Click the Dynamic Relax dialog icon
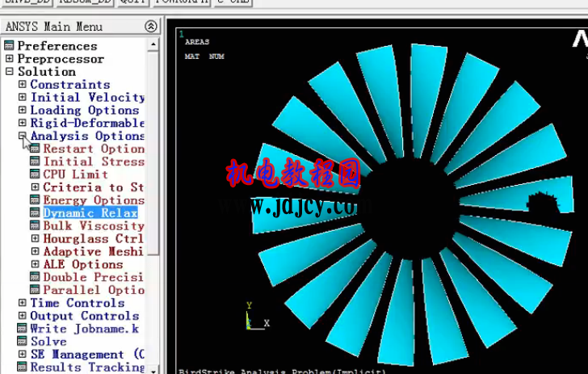This screenshot has height=374, width=588. point(35,212)
